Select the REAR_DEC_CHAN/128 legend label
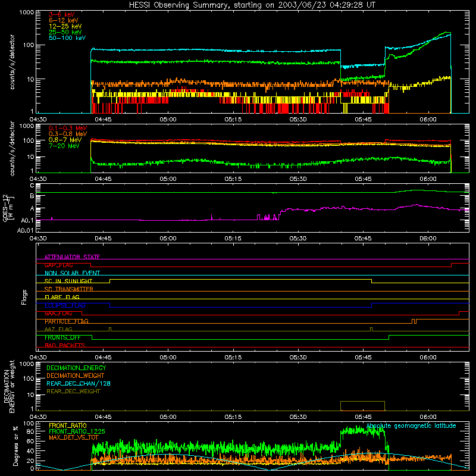The height and width of the screenshot is (476, 476). pos(79,383)
